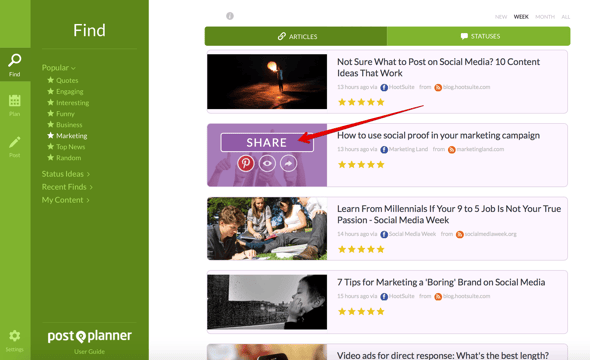Expand the Status Ideas section
Image resolution: width=590 pixels, height=360 pixels.
pos(66,174)
